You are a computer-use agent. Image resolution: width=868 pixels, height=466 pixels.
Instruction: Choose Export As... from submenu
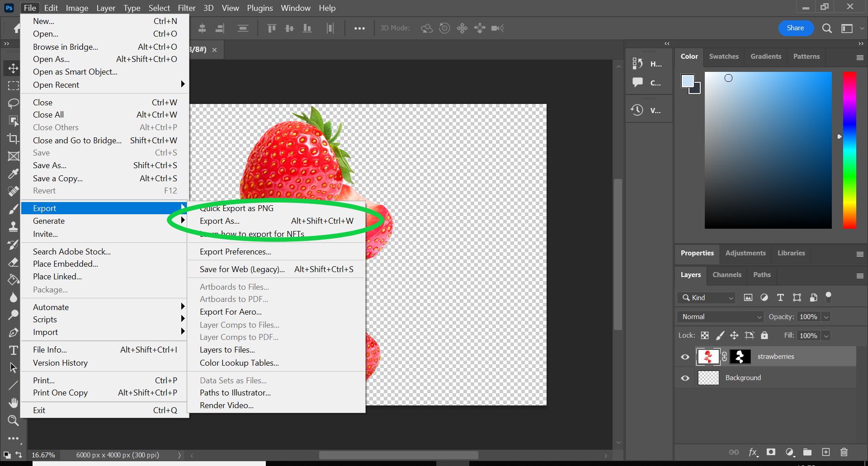pos(276,221)
